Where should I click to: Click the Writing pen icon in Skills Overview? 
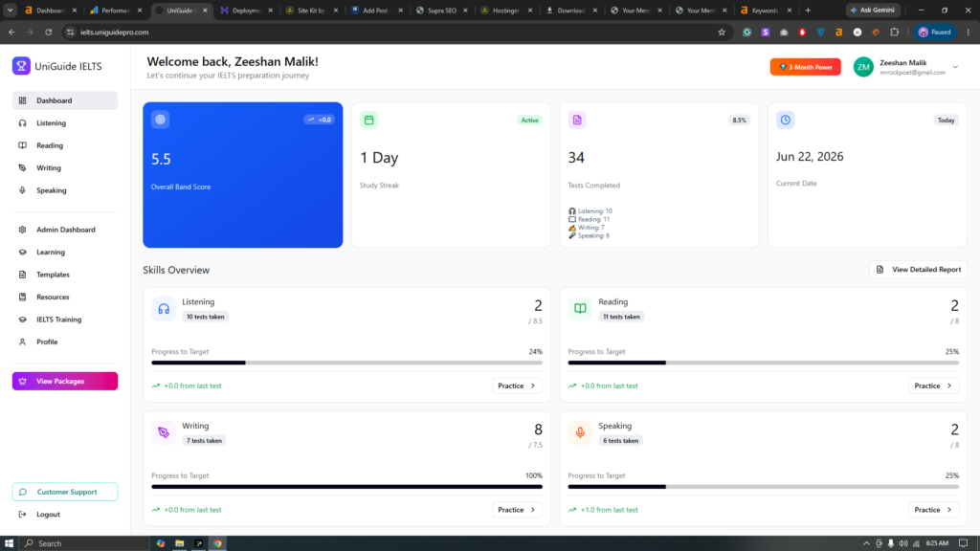164,432
